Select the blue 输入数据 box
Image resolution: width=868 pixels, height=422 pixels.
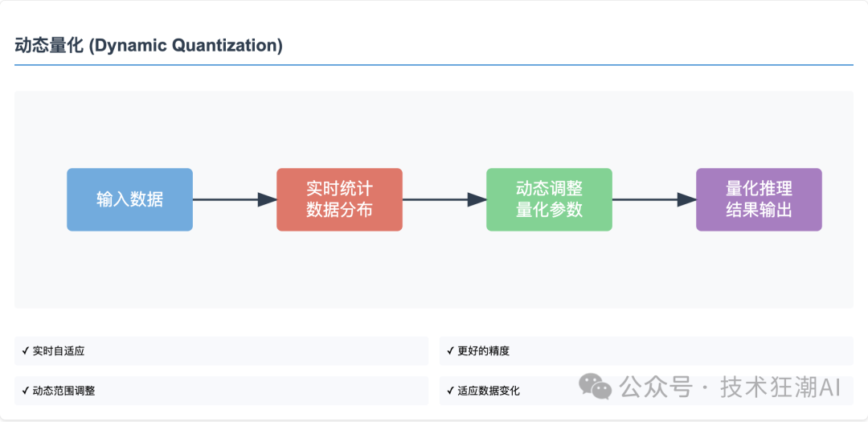point(129,199)
